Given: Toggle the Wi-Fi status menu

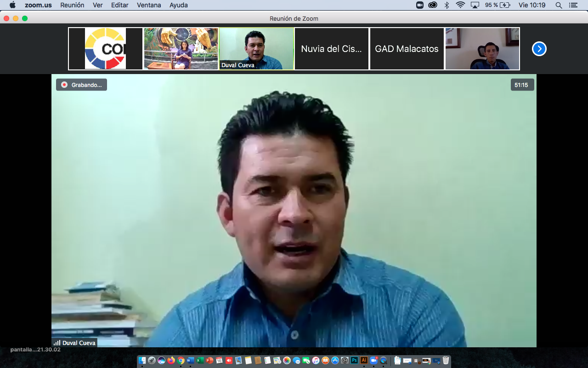Looking at the screenshot, I should tap(460, 5).
